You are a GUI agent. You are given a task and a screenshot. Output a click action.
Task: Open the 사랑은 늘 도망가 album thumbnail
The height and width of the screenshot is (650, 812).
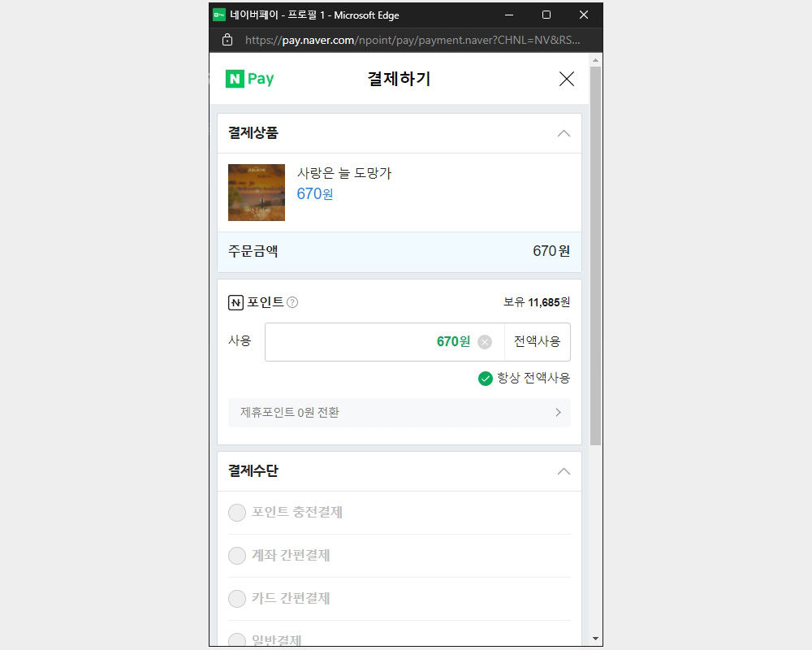point(257,193)
